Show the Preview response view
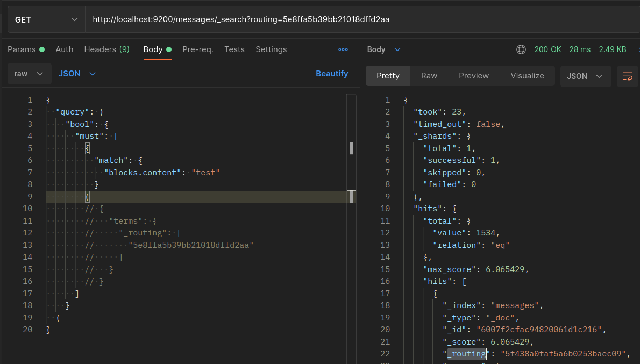Image resolution: width=640 pixels, height=364 pixels. coord(474,76)
